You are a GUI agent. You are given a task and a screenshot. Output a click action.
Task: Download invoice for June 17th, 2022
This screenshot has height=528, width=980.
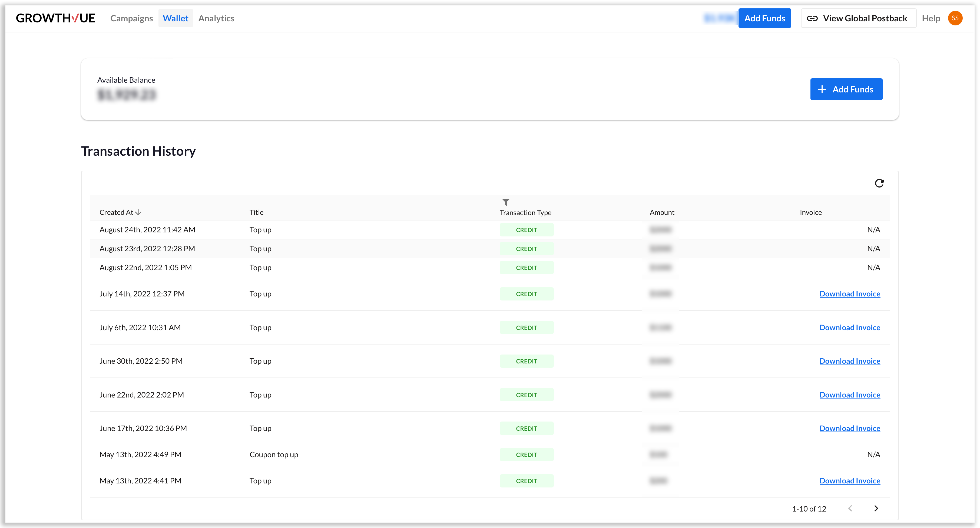tap(849, 428)
